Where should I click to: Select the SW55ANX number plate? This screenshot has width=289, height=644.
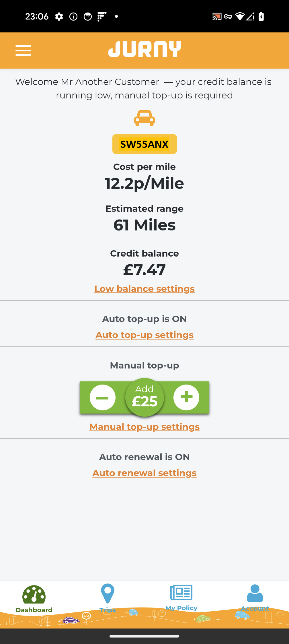click(144, 144)
